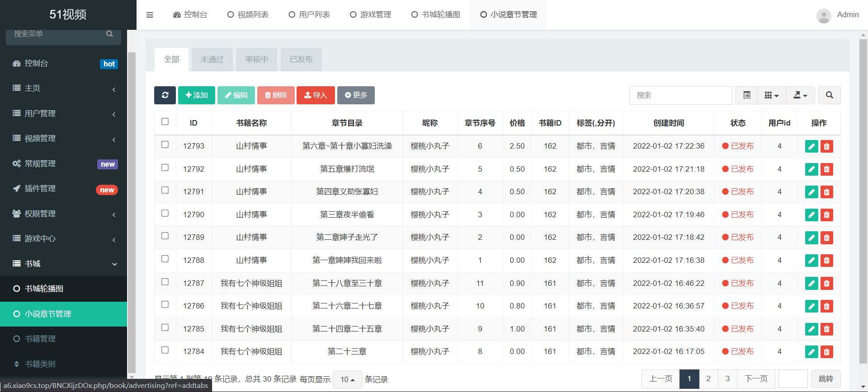Toggle the table card view icon

point(747,95)
